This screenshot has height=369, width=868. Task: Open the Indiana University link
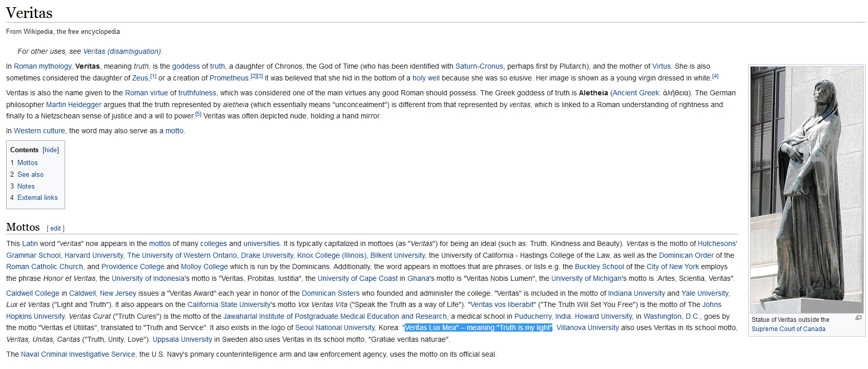click(636, 294)
